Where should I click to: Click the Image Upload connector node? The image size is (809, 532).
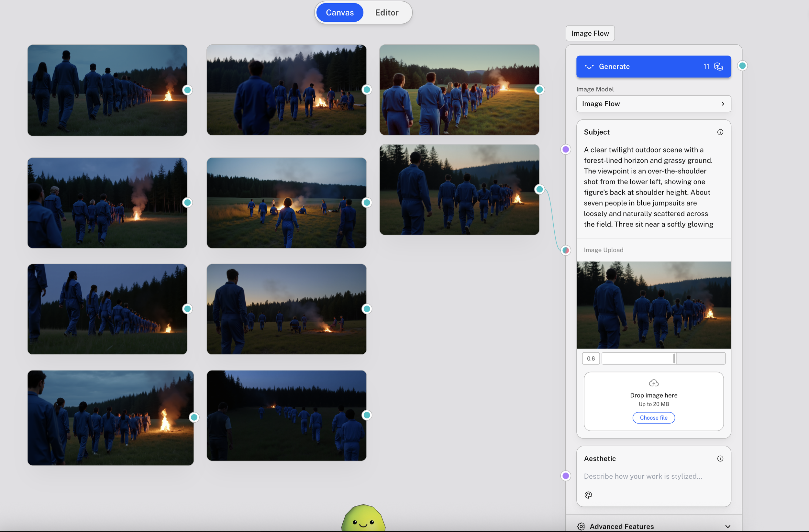point(566,250)
